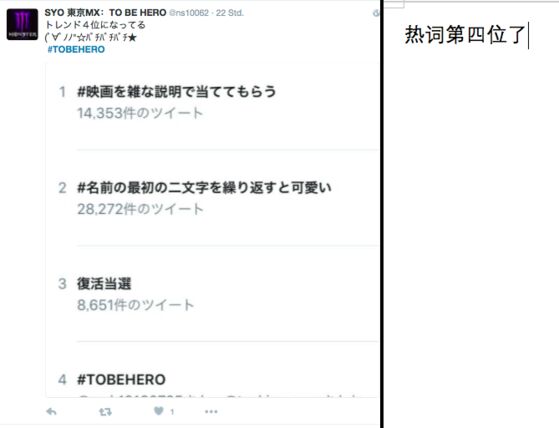The width and height of the screenshot is (559, 428).
Task: Open the 22 Std. timestamp link
Action: click(230, 13)
